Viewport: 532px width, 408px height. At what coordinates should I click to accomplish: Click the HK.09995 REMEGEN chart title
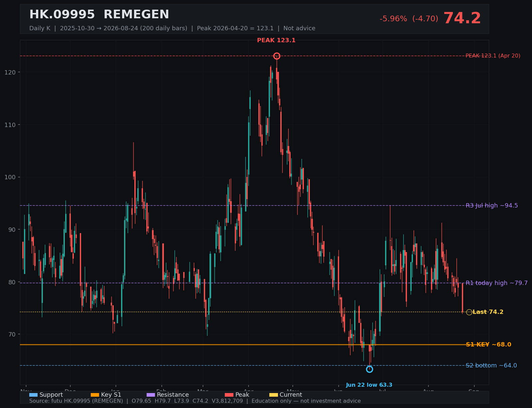coord(99,15)
